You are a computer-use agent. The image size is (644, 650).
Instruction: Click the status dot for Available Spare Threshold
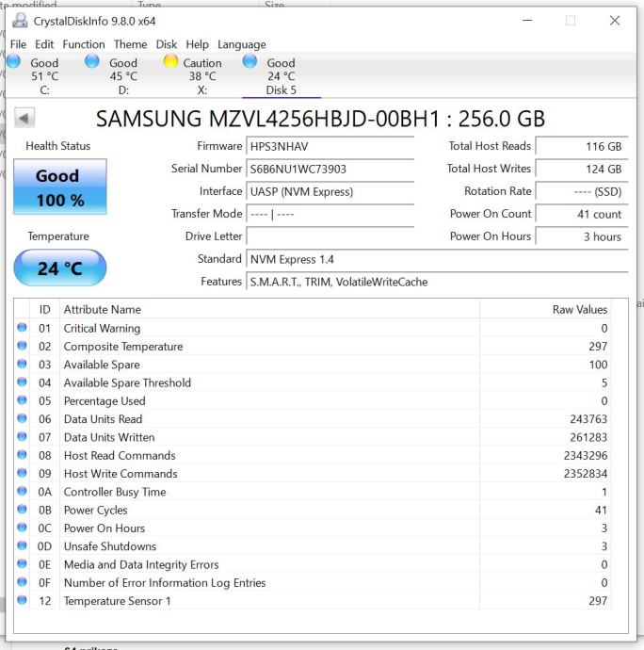[22, 382]
